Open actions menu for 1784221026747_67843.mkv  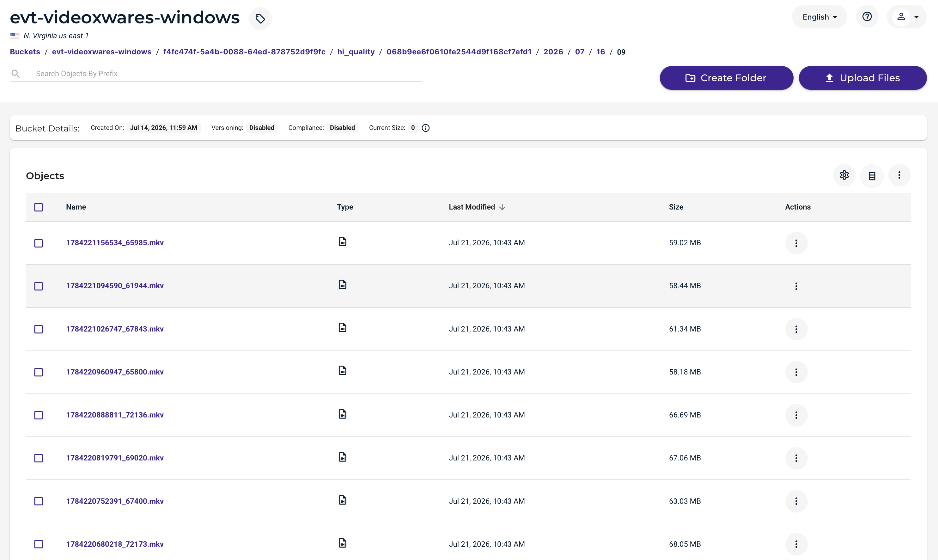pyautogui.click(x=796, y=329)
